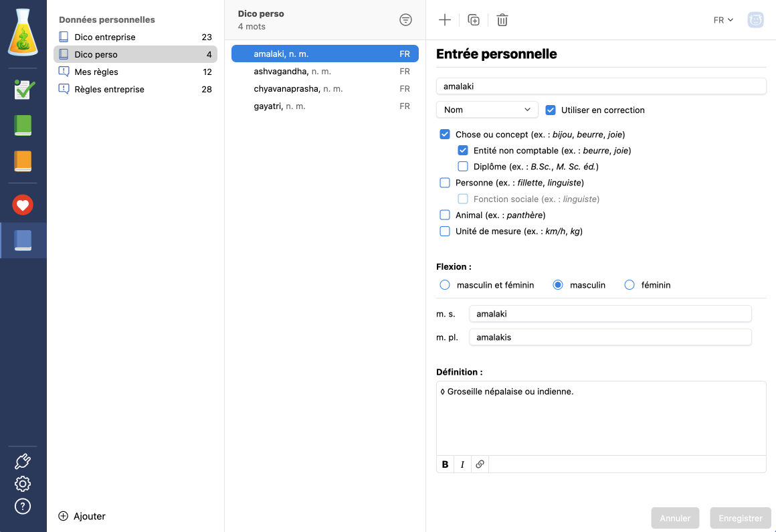Open the 'Nom' word category dropdown
This screenshot has height=532, width=776.
pyautogui.click(x=487, y=110)
